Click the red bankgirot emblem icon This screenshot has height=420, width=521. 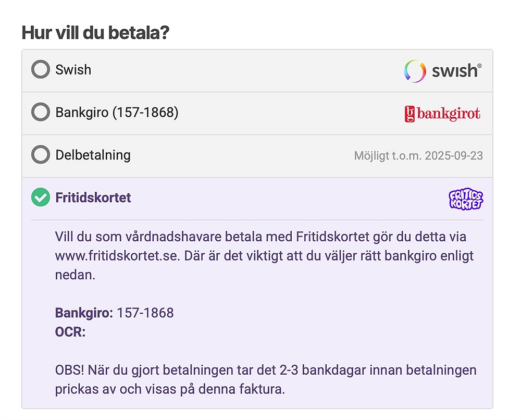410,114
